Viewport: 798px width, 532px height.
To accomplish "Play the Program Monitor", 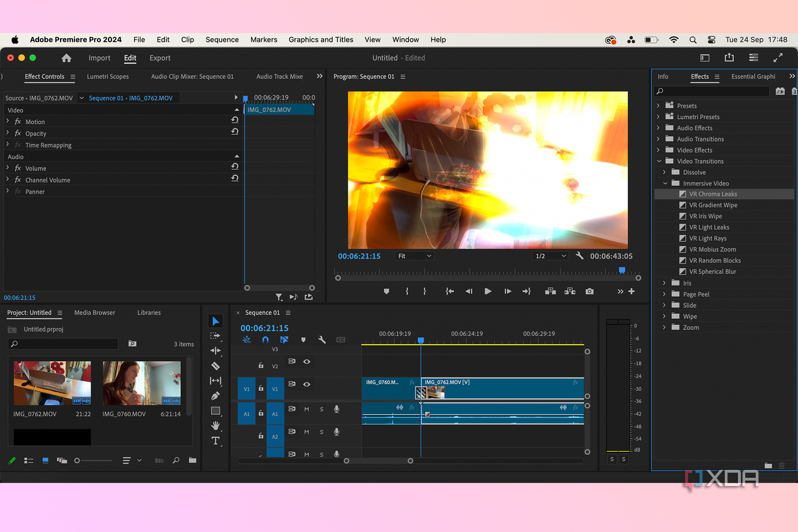I will point(488,291).
